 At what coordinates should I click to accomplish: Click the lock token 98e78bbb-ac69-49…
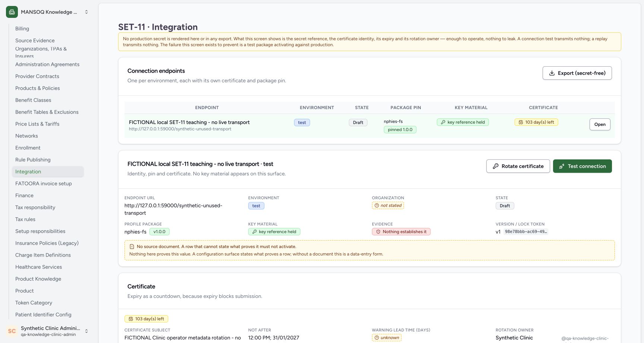[x=526, y=232]
